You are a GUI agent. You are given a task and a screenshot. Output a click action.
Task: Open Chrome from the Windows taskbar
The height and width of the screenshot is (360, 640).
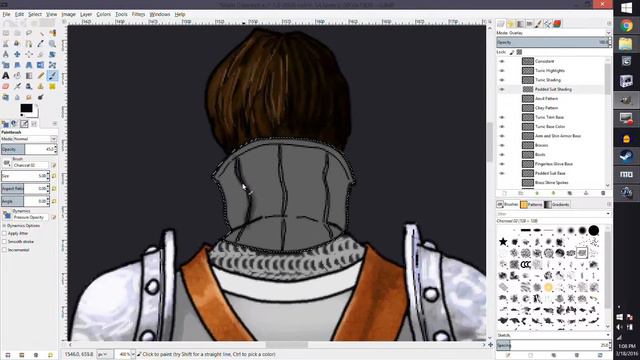click(x=627, y=26)
